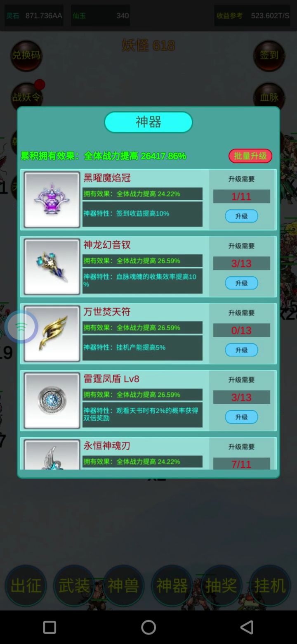Tap the 永恒神魂刃 blade artifact icon
Screen dimensions: 297x644
52,455
